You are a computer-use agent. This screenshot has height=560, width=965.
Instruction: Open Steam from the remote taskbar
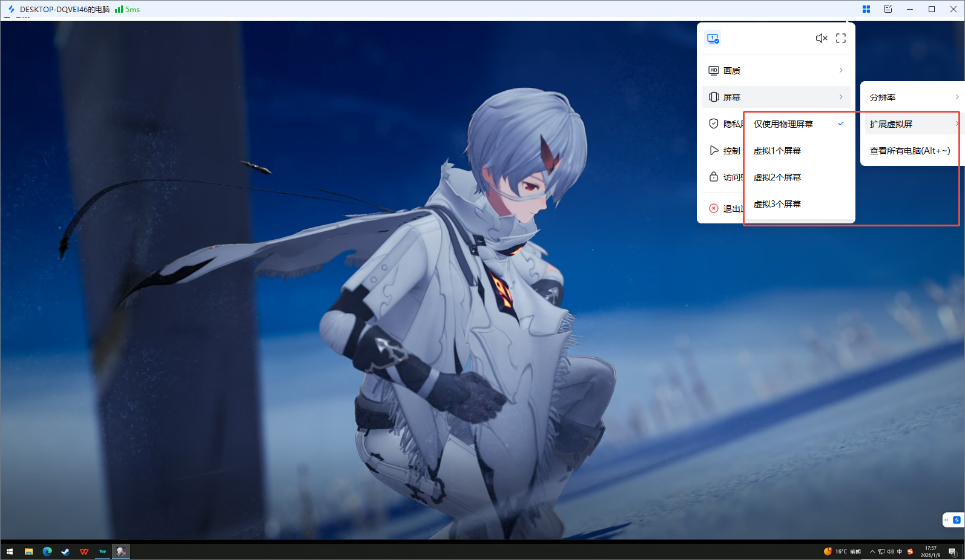[x=65, y=552]
